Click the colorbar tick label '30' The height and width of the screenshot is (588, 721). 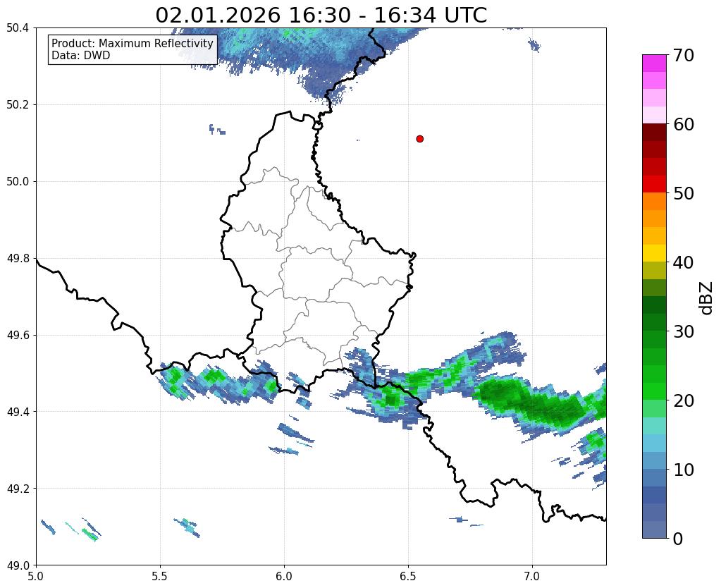(683, 331)
